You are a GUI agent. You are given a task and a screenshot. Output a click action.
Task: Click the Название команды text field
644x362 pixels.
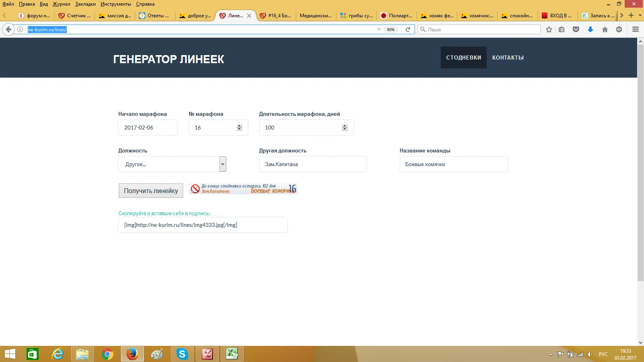click(454, 164)
